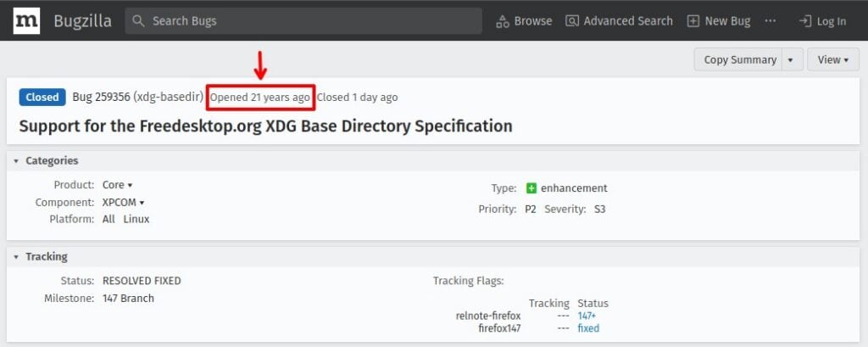Open the View dropdown menu
The image size is (868, 347).
pos(832,59)
